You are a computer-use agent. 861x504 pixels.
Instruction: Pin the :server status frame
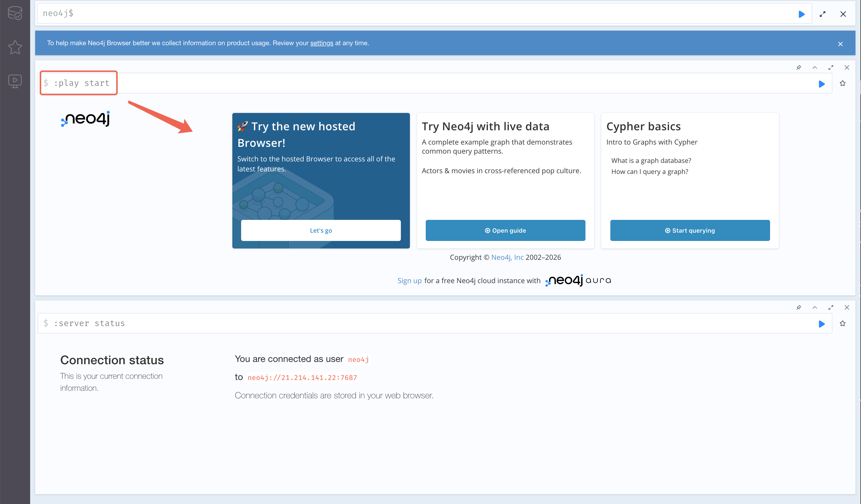click(798, 307)
